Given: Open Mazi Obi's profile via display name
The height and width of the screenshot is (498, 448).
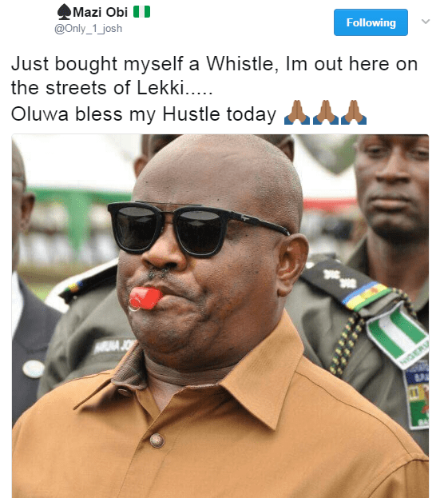Looking at the screenshot, I should 100,12.
